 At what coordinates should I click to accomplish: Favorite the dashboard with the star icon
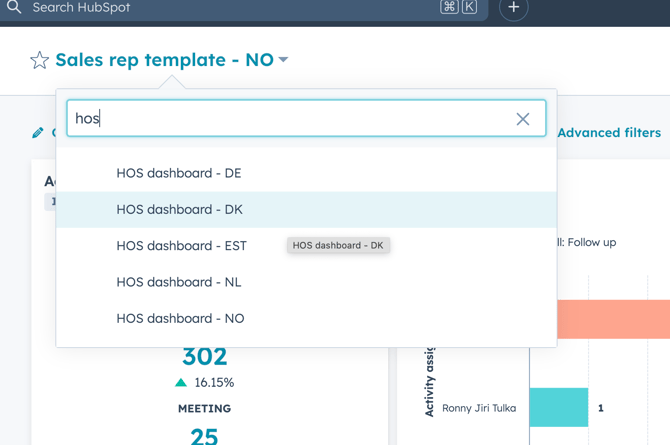click(x=40, y=60)
